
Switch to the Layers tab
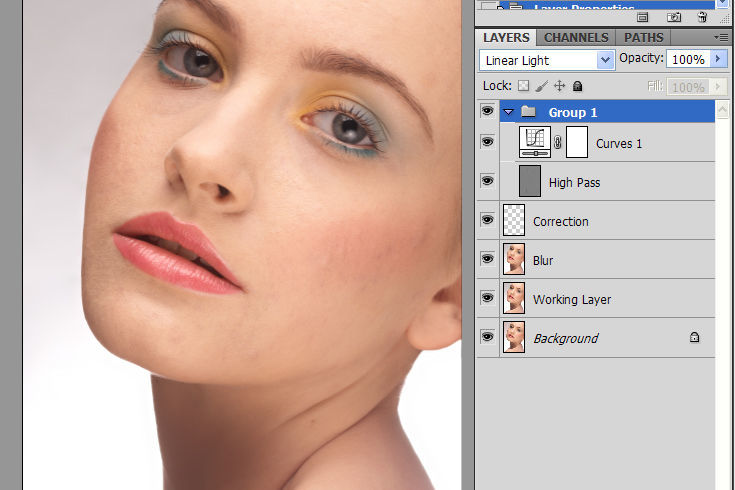pyautogui.click(x=506, y=37)
